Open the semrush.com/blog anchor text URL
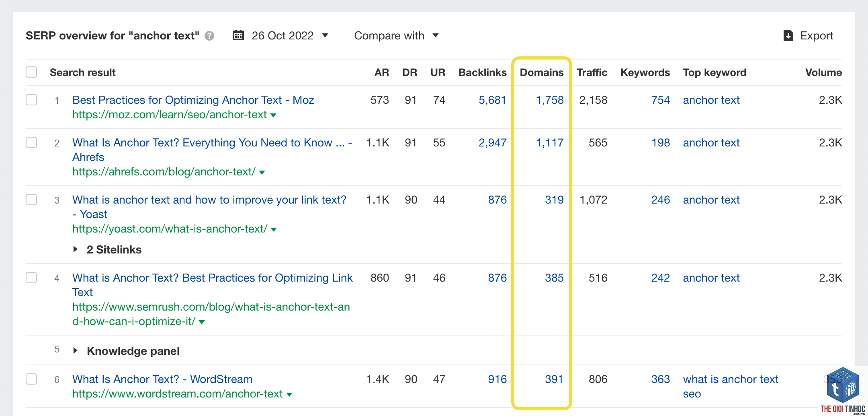This screenshot has height=416, width=868. [211, 314]
